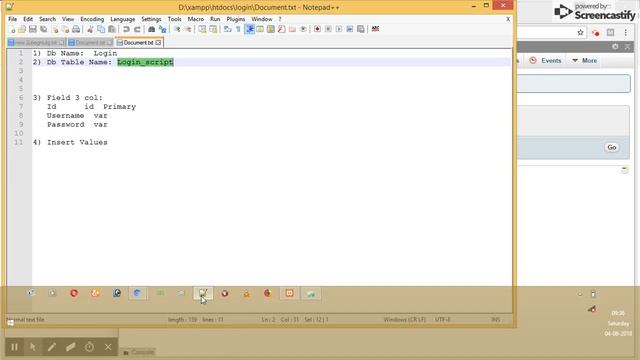
Task: Toggle the file monitoring eye icon
Action: pos(303,29)
